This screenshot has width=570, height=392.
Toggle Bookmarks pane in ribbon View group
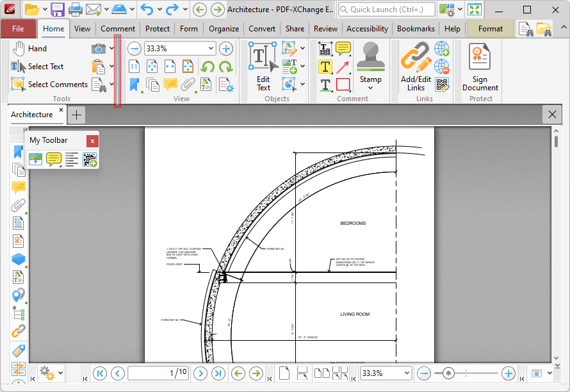(134, 85)
